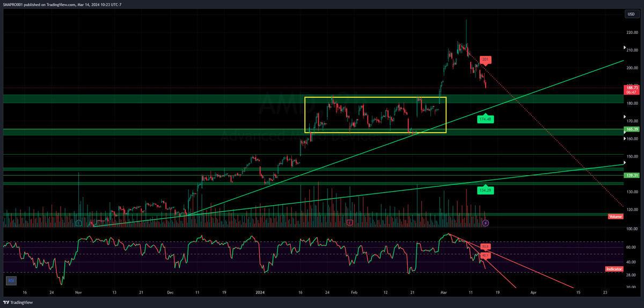Click the earnings E marker near Nov
Image resolution: width=644 pixels, height=308 pixels.
(79, 222)
